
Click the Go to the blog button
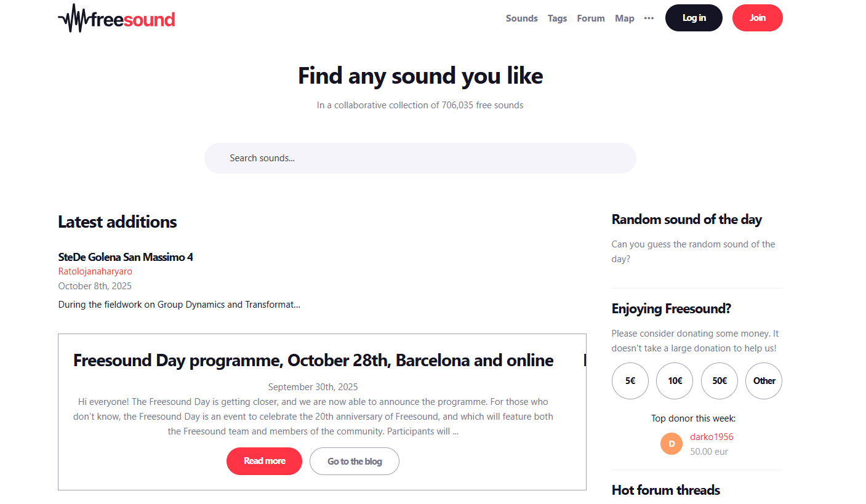point(355,462)
